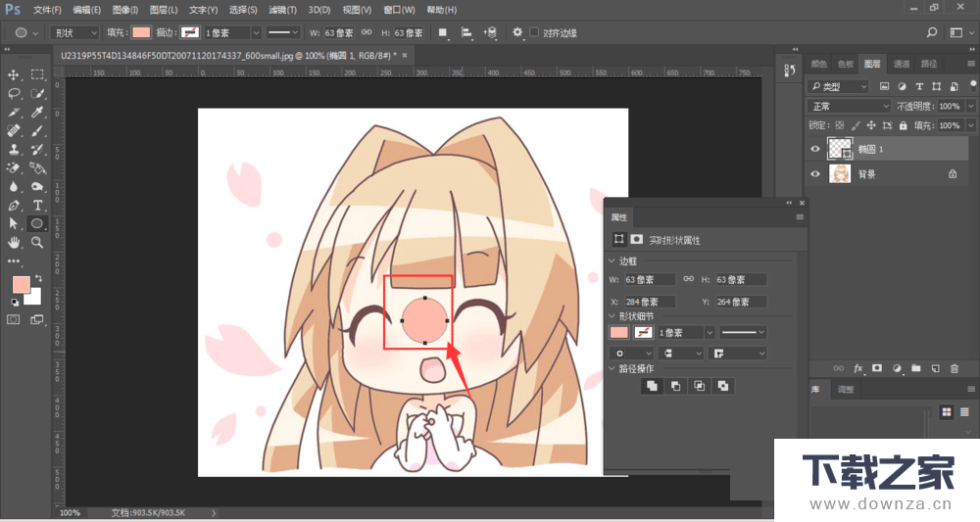Click exclude overlapping shapes button
The height and width of the screenshot is (522, 980).
tap(723, 386)
